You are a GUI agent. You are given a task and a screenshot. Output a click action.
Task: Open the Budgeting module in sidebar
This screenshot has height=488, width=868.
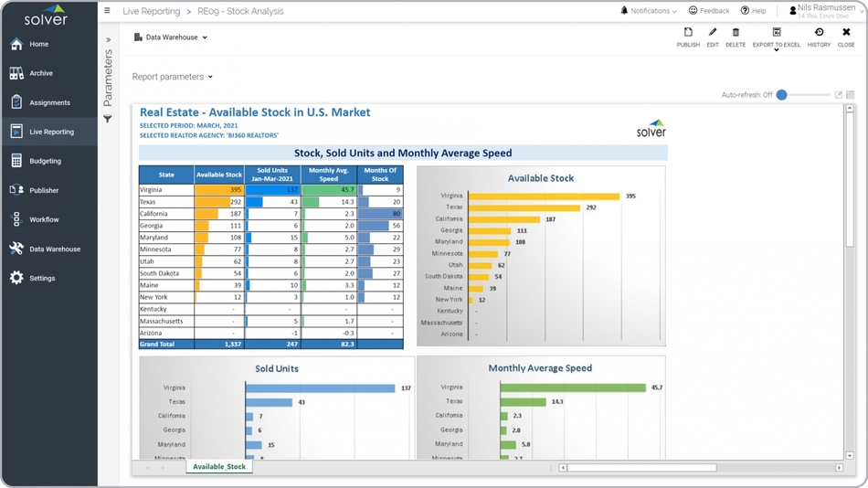(46, 161)
